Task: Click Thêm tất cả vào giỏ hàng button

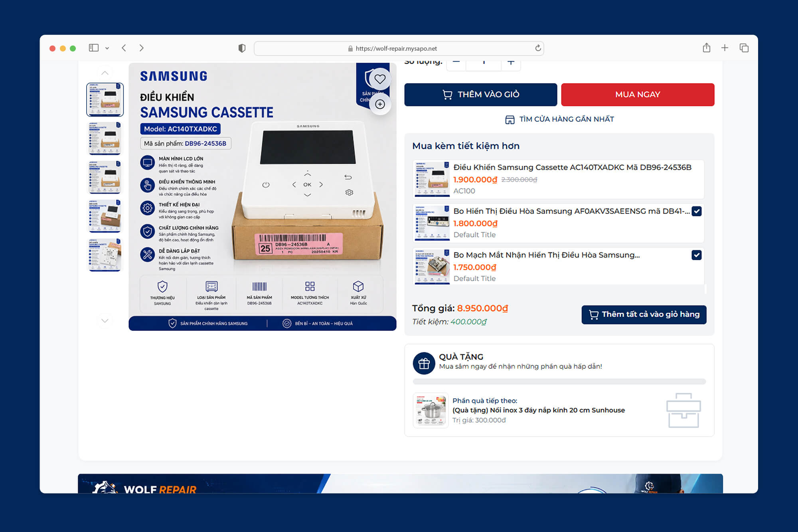Action: point(644,314)
